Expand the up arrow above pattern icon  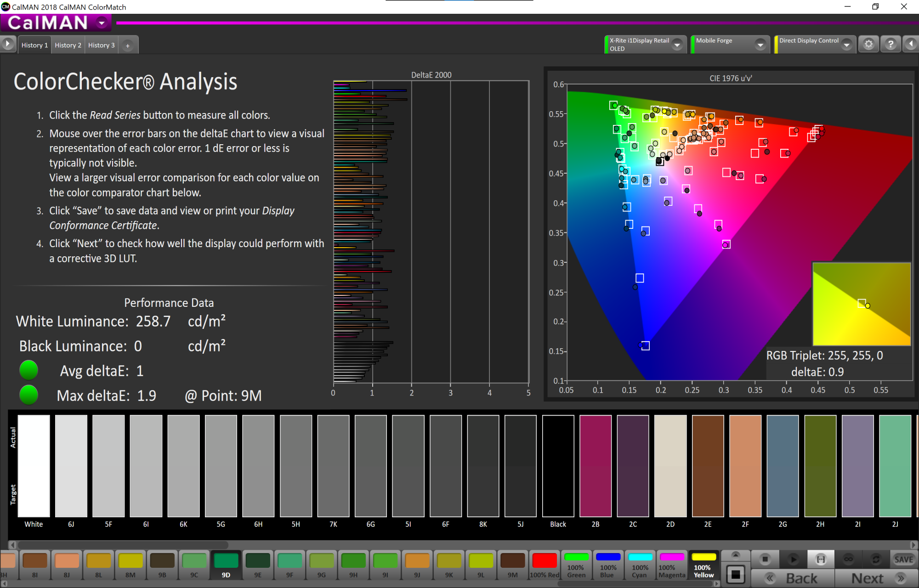click(736, 554)
